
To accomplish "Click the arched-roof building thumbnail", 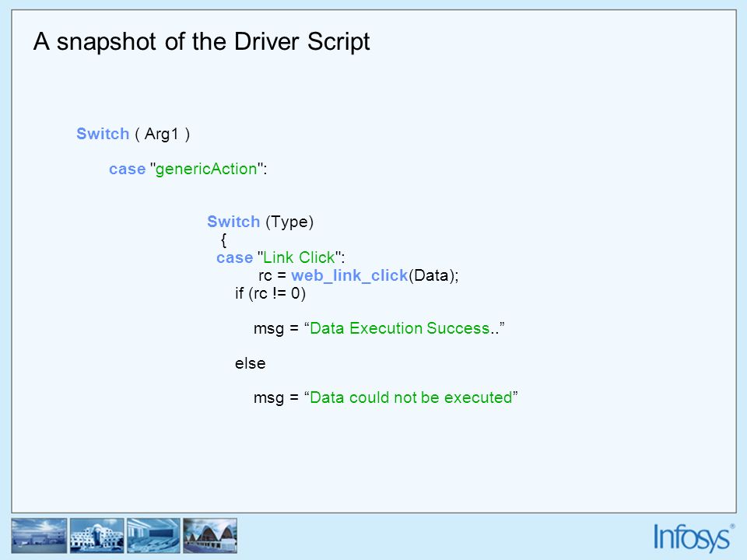I will click(x=210, y=536).
